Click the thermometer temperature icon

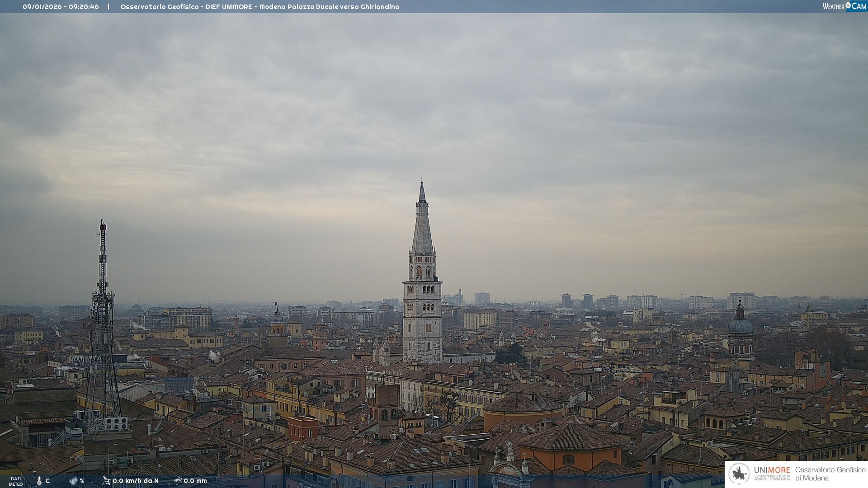39,481
